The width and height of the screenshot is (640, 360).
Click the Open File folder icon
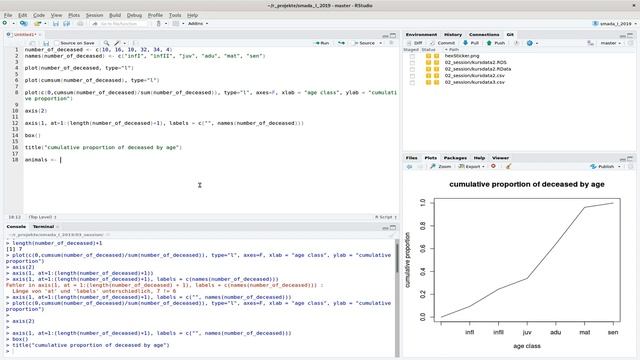[38, 24]
